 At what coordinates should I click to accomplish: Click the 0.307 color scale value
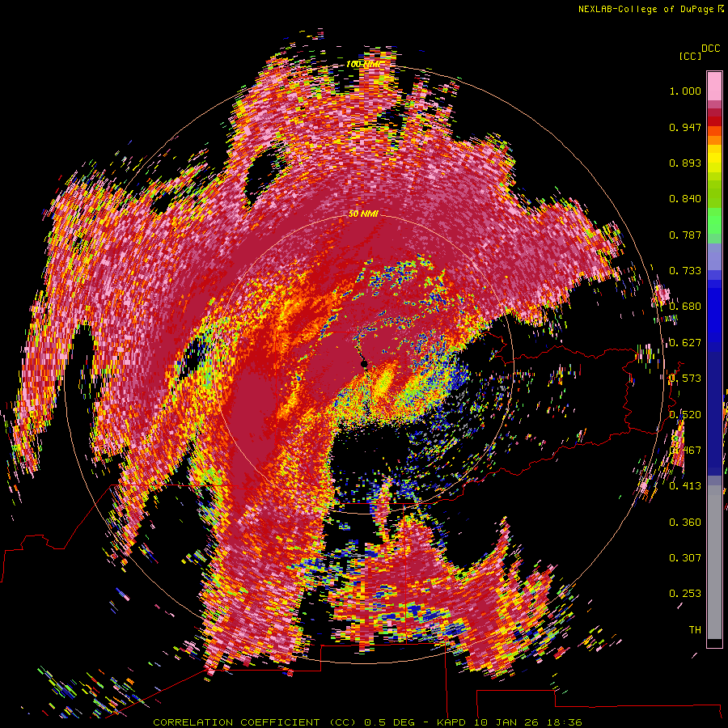pyautogui.click(x=685, y=558)
